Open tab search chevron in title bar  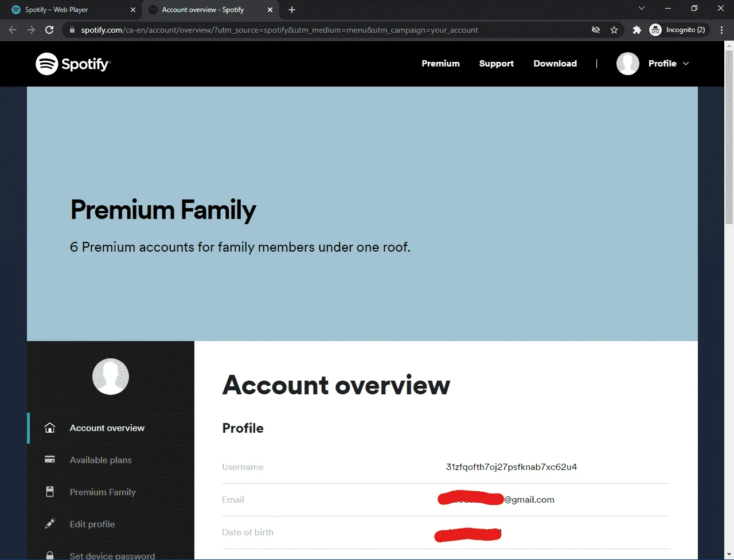click(x=642, y=8)
